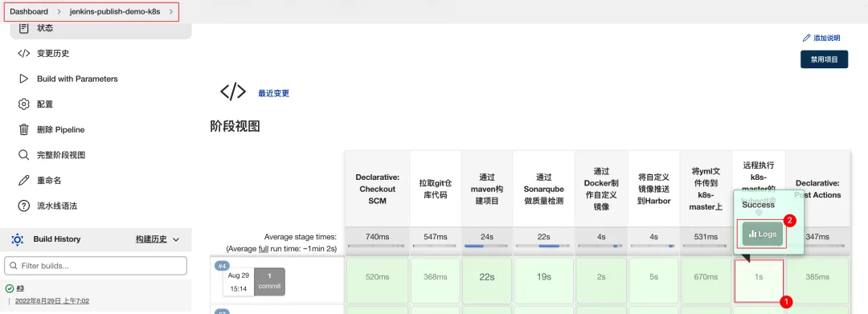868x314 pixels.
Task: Open the 状态 sidebar item
Action: 45,27
